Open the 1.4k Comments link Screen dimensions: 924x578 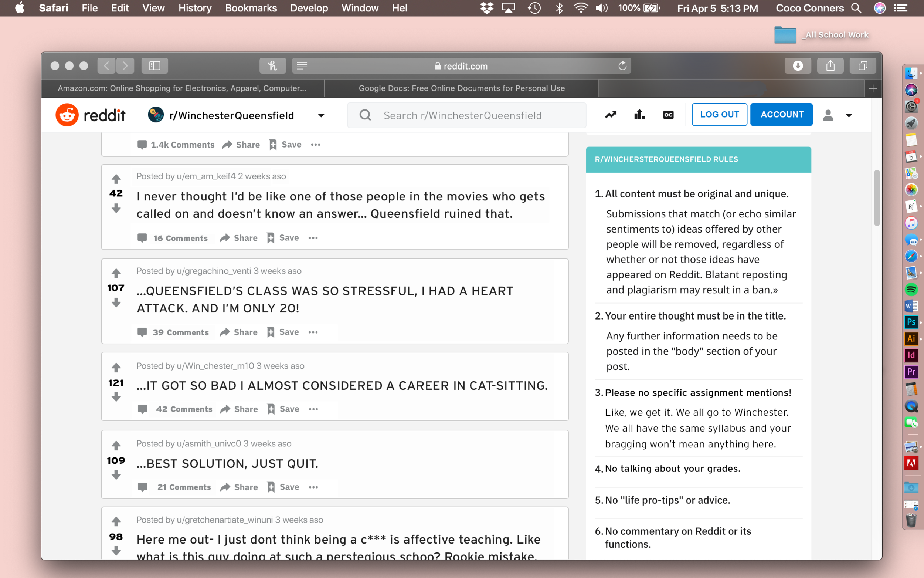(176, 145)
